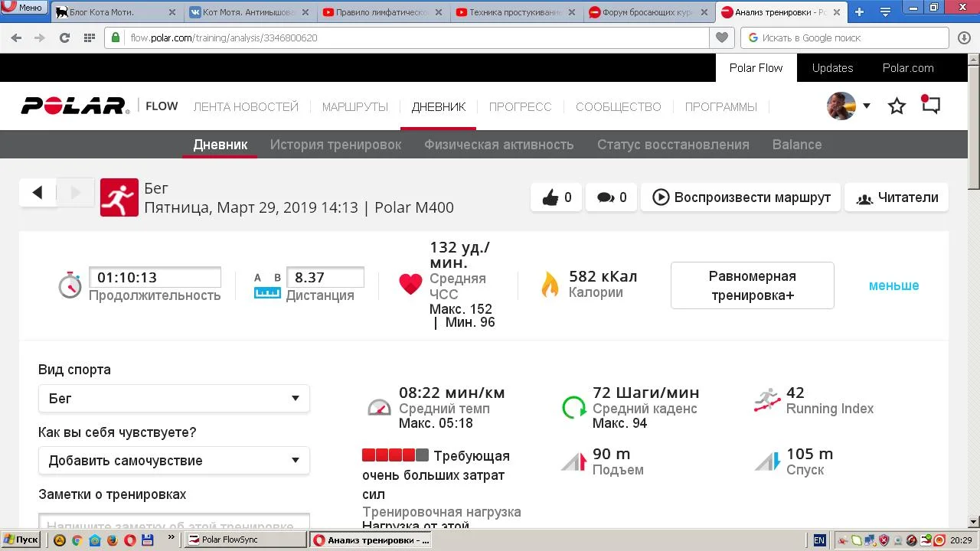Select the Polar Flow top tab
980x551 pixels.
(756, 68)
